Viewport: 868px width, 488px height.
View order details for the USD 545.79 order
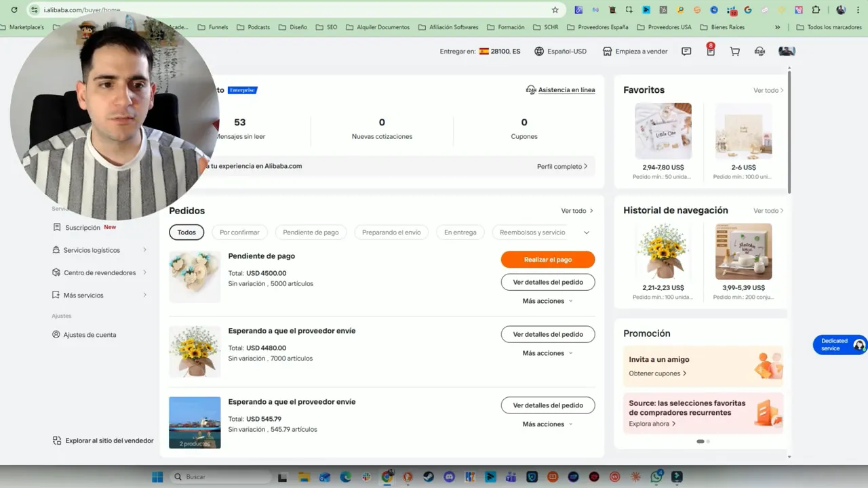tap(548, 405)
